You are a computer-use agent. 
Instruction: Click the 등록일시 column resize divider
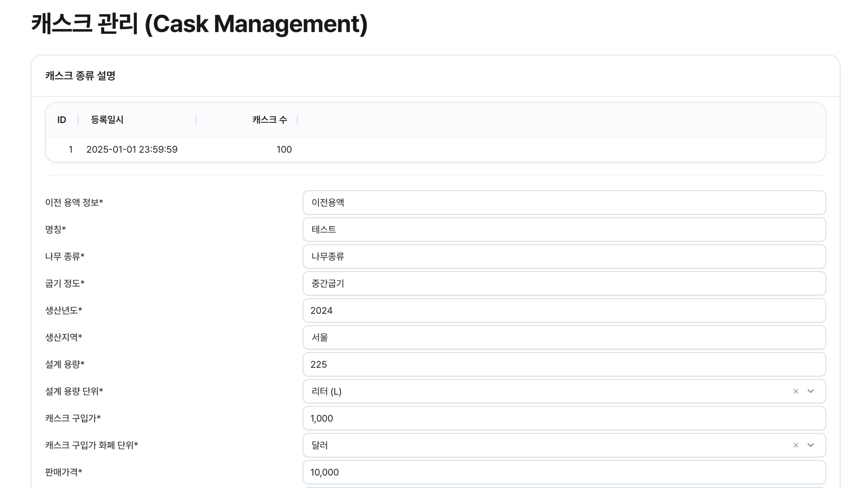(x=196, y=120)
